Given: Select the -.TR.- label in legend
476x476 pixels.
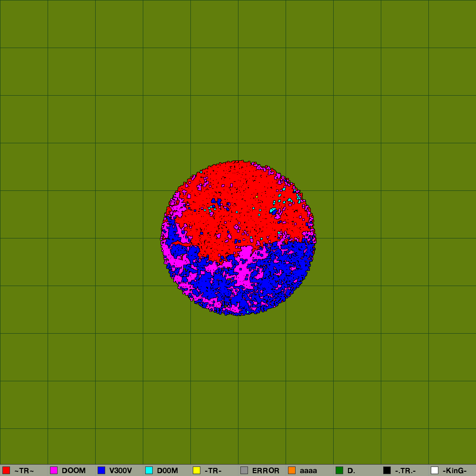Looking at the screenshot, I should (405, 471).
